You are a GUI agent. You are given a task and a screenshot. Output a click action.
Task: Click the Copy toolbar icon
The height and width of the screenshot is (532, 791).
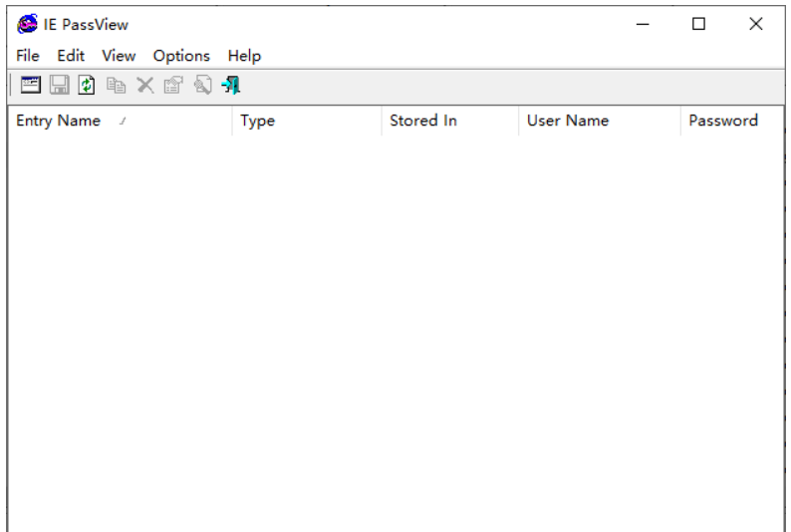coord(117,86)
